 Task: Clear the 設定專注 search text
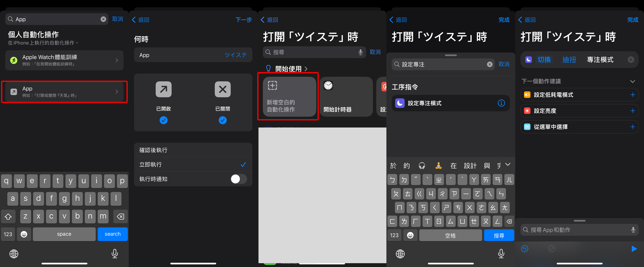pyautogui.click(x=490, y=64)
